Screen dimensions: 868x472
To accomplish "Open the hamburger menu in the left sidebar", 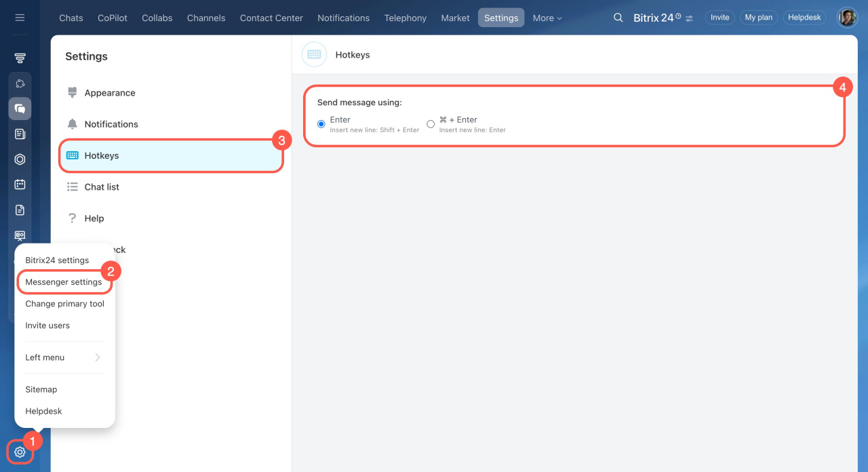I will 20,18.
